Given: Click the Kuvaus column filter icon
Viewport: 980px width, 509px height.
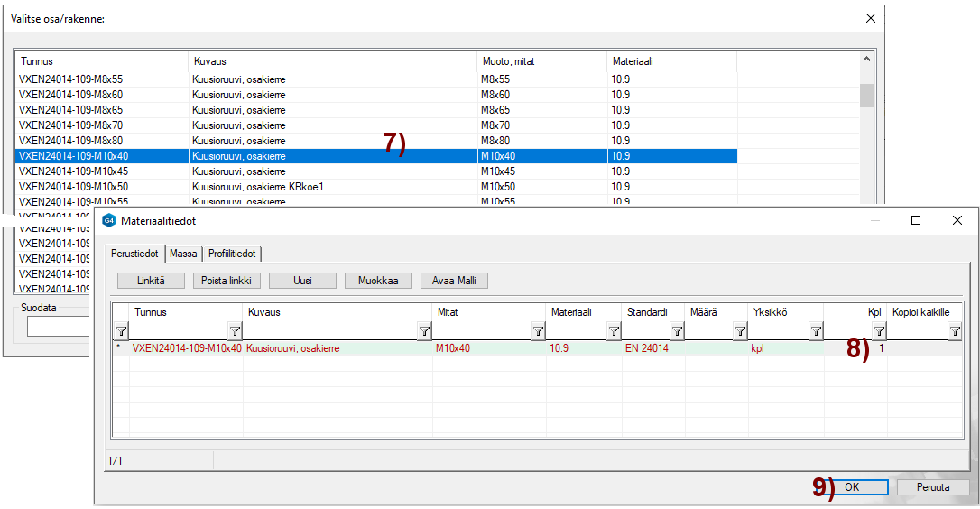Looking at the screenshot, I should click(x=424, y=331).
